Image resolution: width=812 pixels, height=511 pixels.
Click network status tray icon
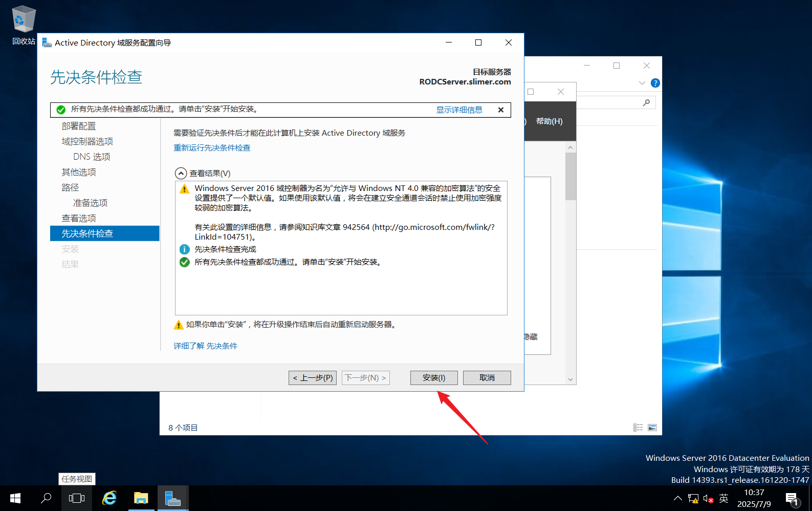tap(693, 498)
